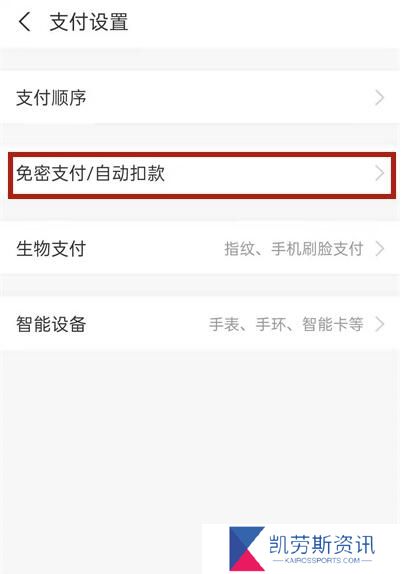The image size is (402, 574).
Task: Click chevron next to 免密支付/自动扣款
Action: [380, 173]
